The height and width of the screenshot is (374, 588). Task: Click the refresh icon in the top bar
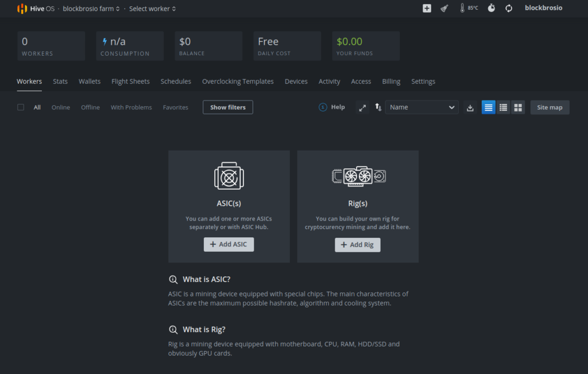coord(509,8)
